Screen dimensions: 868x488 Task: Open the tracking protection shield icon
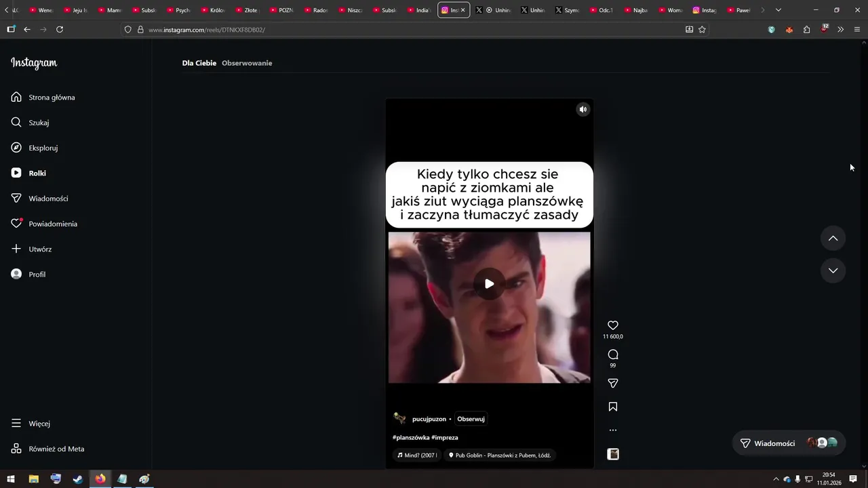[127, 29]
